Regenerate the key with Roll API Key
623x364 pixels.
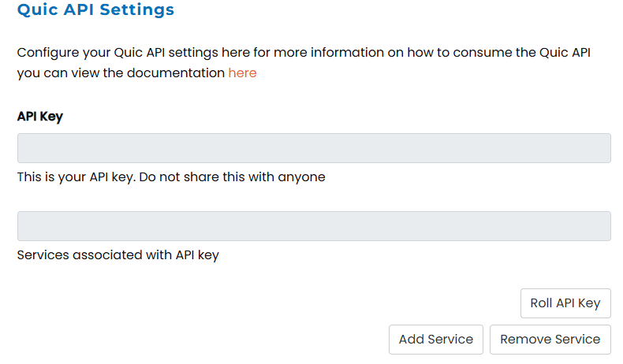point(565,303)
